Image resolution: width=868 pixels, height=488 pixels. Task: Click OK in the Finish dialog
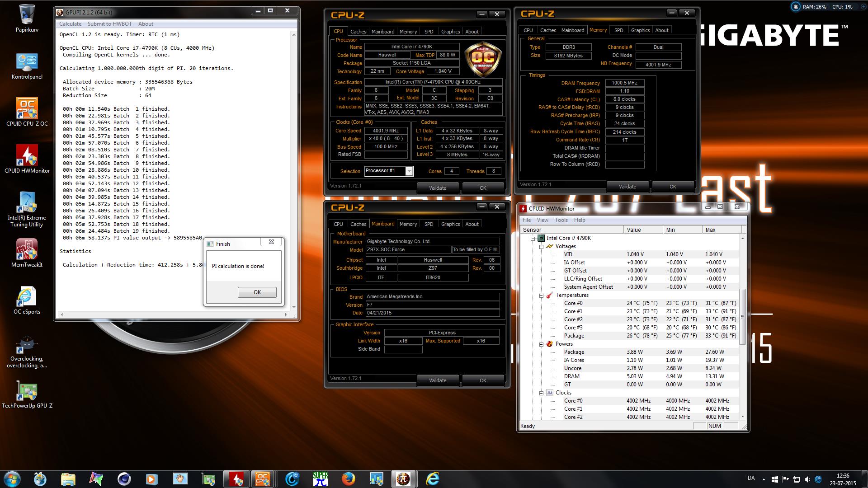point(257,292)
